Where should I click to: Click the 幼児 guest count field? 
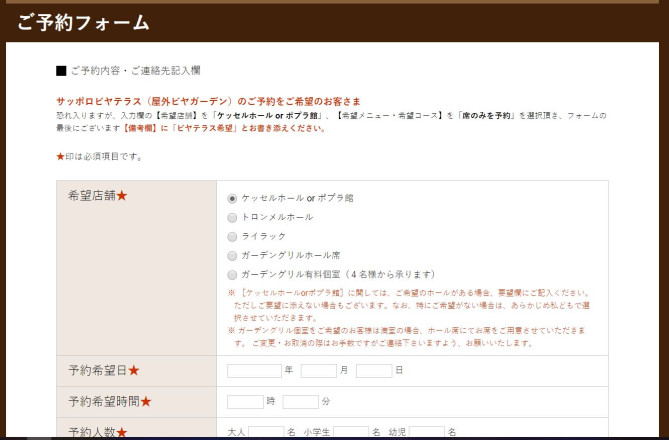point(427,432)
